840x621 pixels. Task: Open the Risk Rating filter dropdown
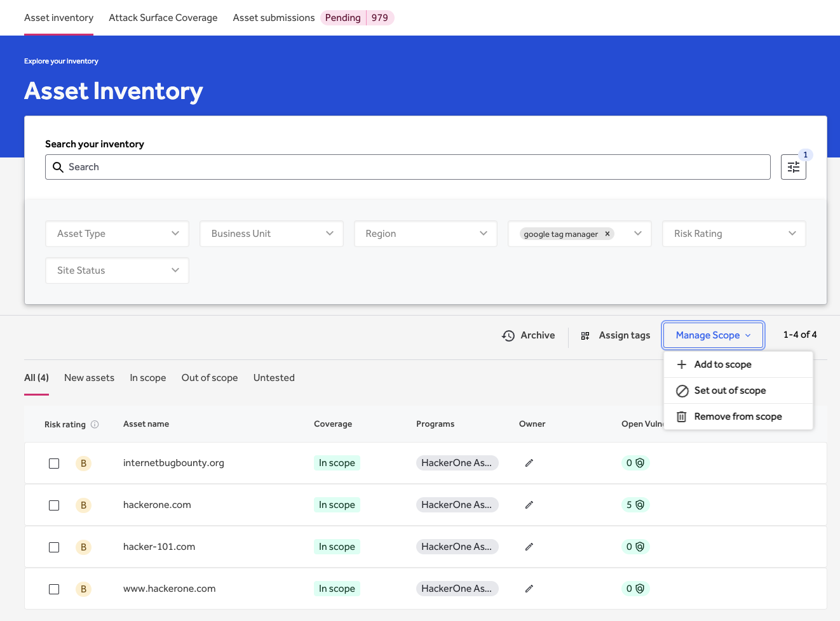(x=734, y=234)
